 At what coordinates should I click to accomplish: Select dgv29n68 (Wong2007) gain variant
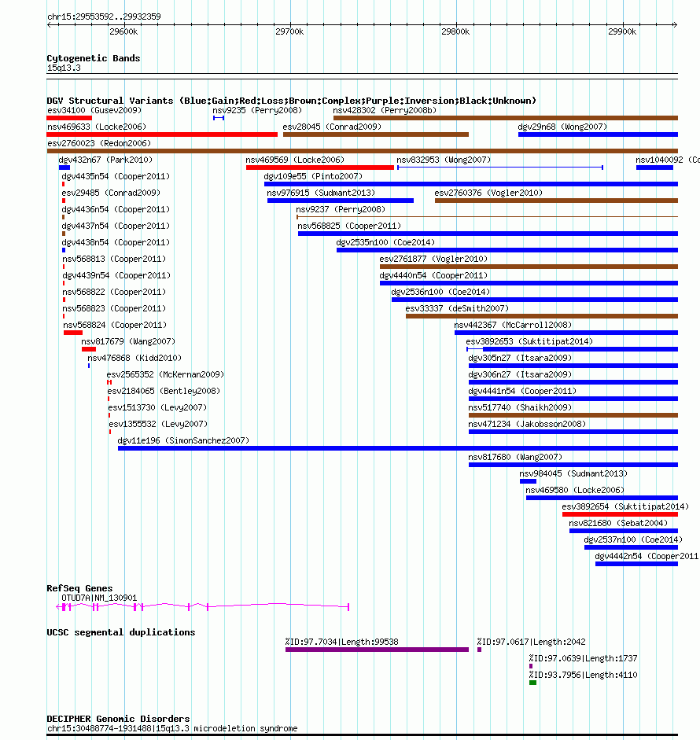pyautogui.click(x=598, y=134)
